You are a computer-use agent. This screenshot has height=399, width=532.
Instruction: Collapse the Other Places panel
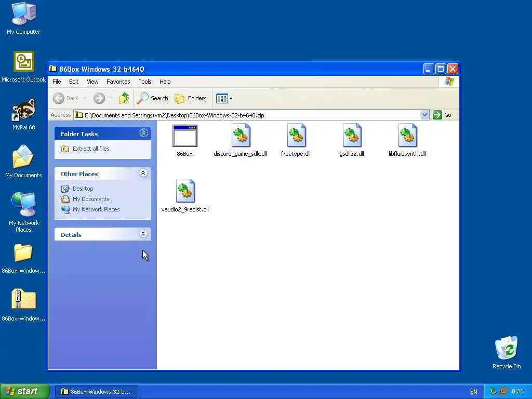coord(143,173)
